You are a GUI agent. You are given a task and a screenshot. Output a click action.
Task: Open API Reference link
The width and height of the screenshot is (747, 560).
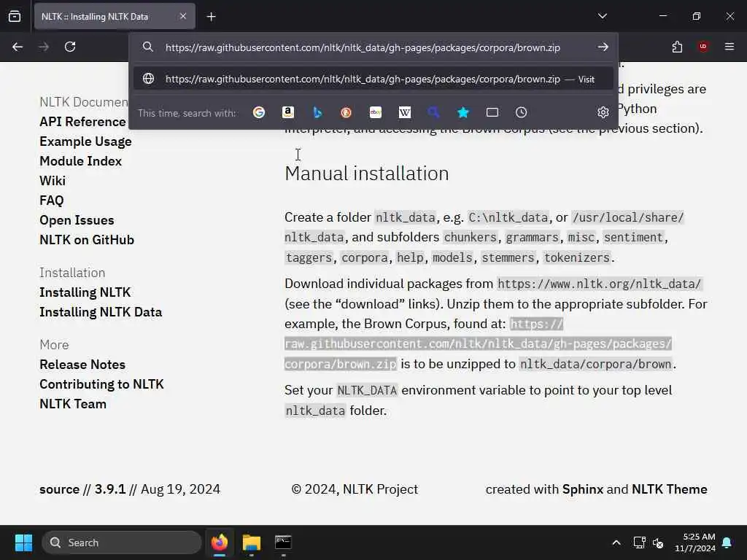coord(82,122)
